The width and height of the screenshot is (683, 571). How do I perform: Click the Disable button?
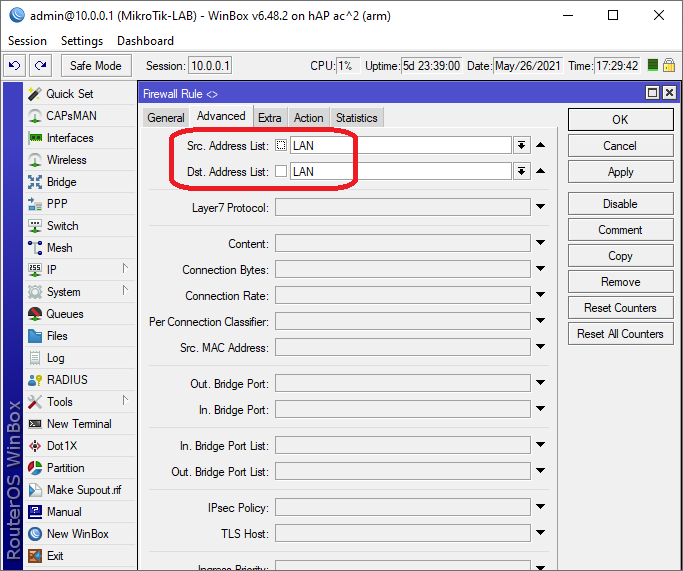click(620, 204)
